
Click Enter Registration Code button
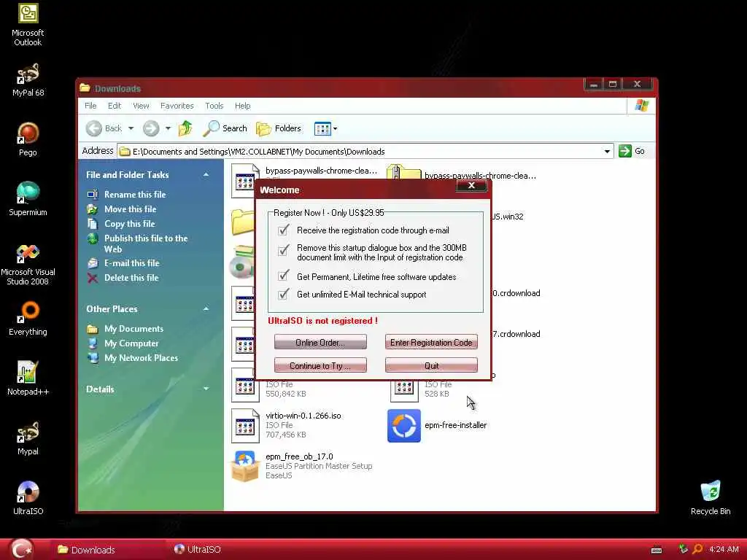coord(431,343)
